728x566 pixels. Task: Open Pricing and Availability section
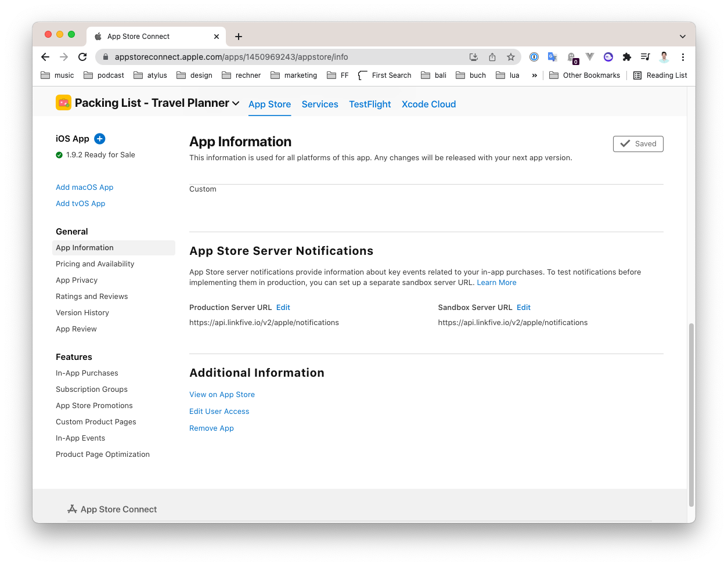click(95, 264)
